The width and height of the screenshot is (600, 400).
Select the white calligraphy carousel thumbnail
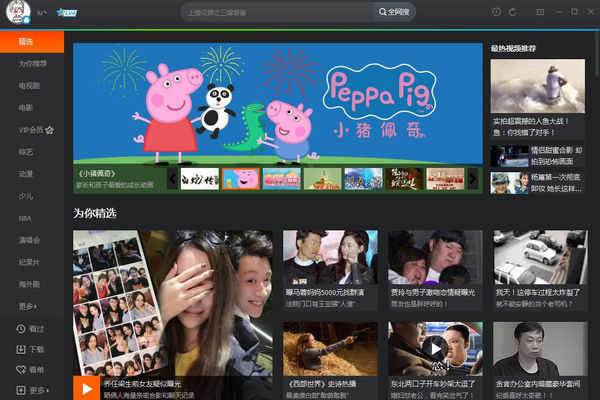(200, 179)
